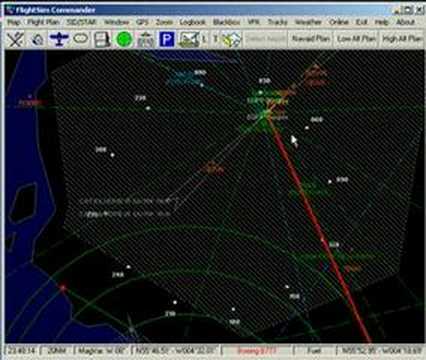Click the red Boeing aircraft status text

pyautogui.click(x=257, y=351)
